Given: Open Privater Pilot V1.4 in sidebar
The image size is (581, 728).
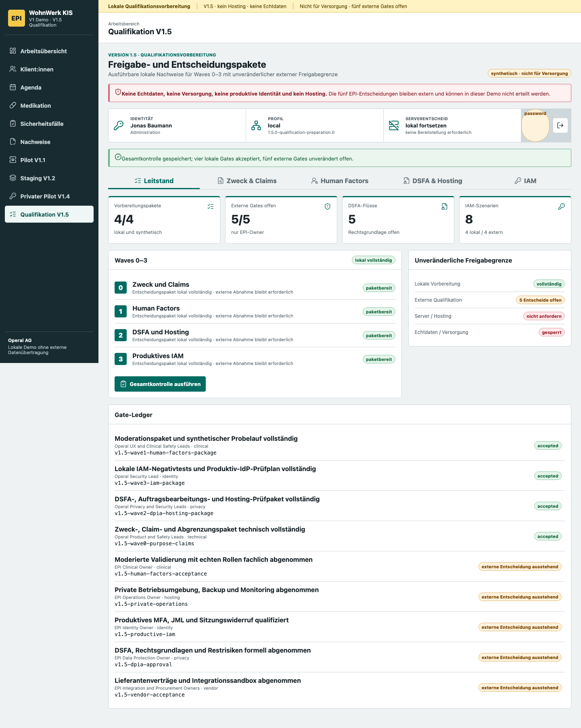Looking at the screenshot, I should click(x=49, y=196).
